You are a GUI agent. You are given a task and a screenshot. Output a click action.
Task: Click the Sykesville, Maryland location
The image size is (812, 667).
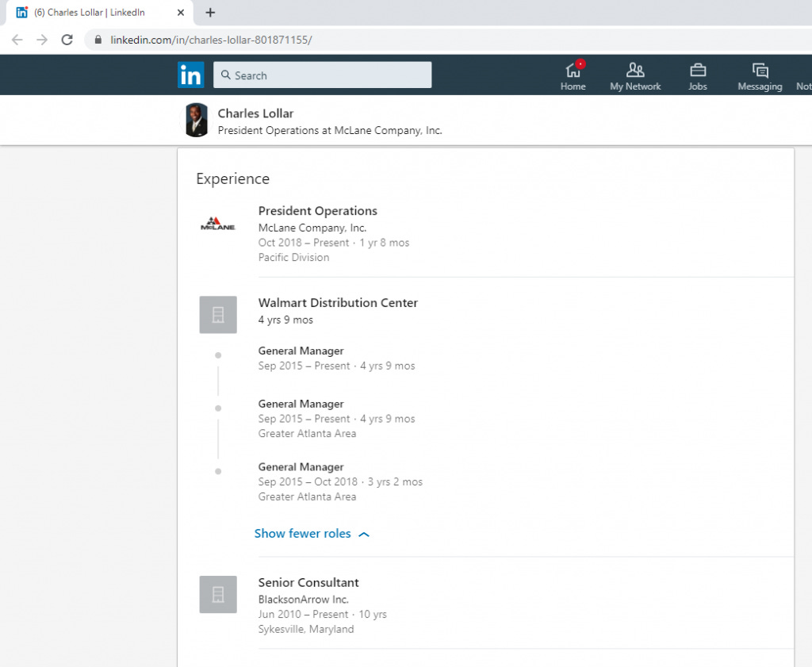click(x=305, y=629)
